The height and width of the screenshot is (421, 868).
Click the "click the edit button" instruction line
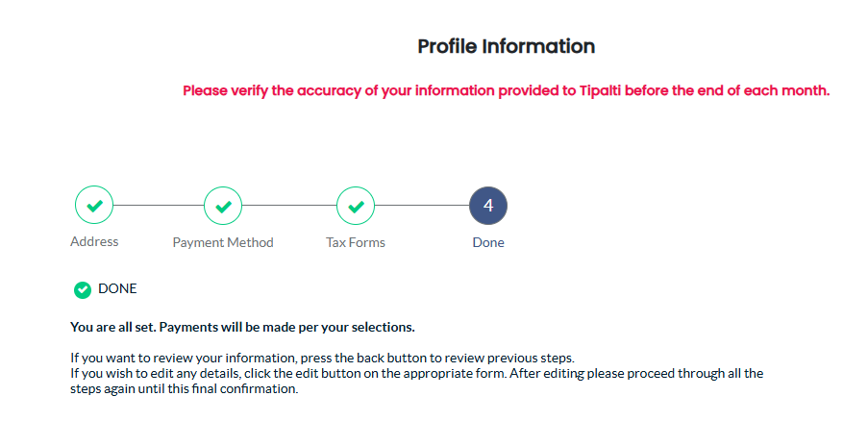(417, 373)
